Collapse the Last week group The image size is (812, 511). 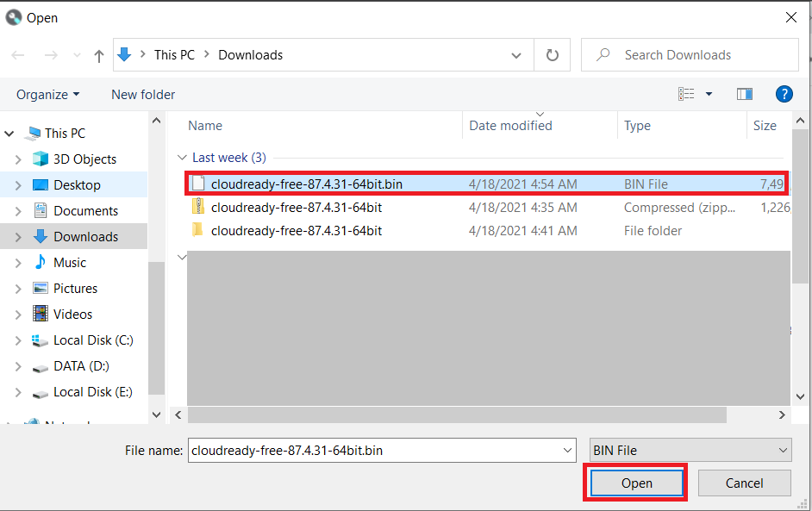(x=182, y=158)
